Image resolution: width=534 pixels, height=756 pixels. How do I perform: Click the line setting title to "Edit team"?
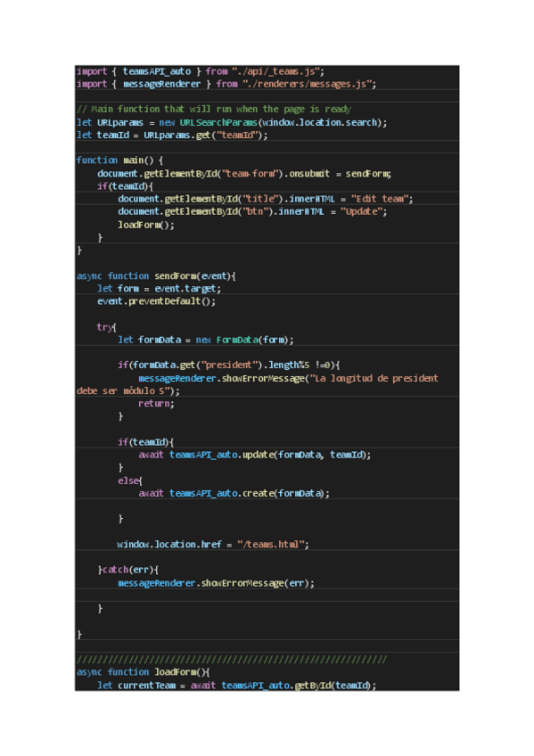(266, 199)
